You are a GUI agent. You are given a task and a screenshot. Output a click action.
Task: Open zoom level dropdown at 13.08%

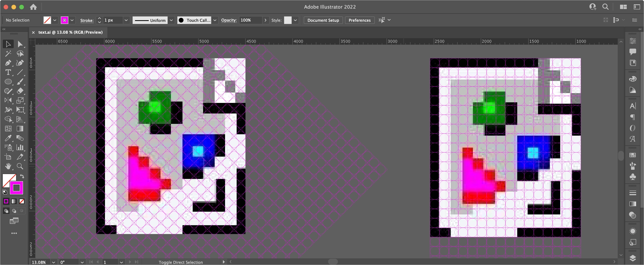(x=53, y=262)
